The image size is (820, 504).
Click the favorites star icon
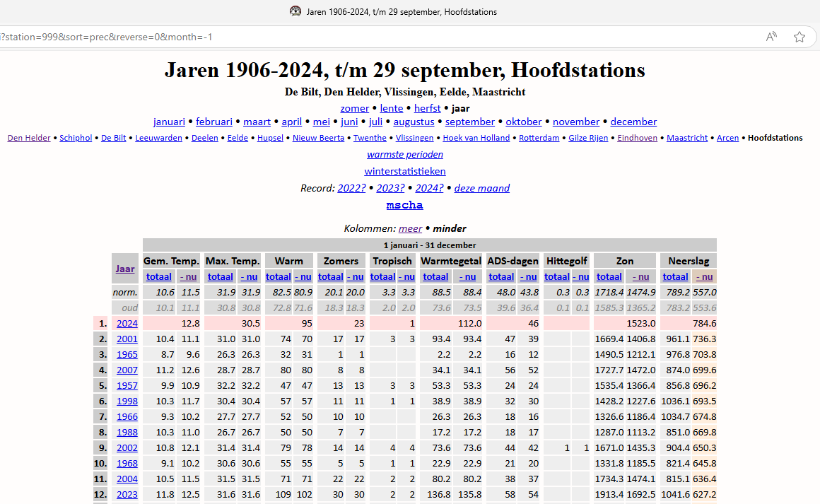click(799, 37)
